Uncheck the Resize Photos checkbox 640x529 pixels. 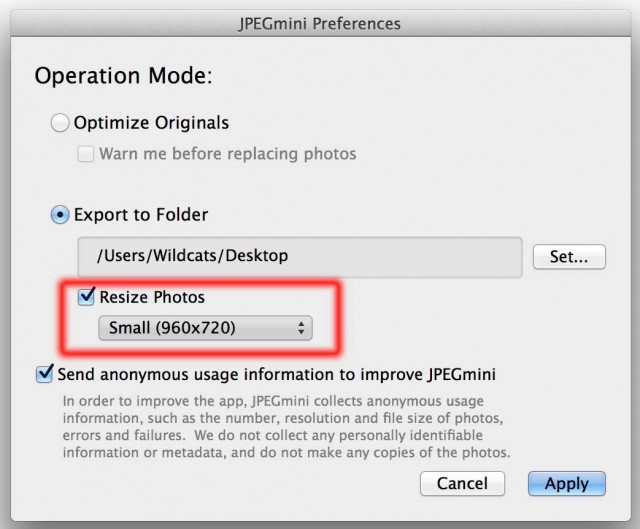86,297
